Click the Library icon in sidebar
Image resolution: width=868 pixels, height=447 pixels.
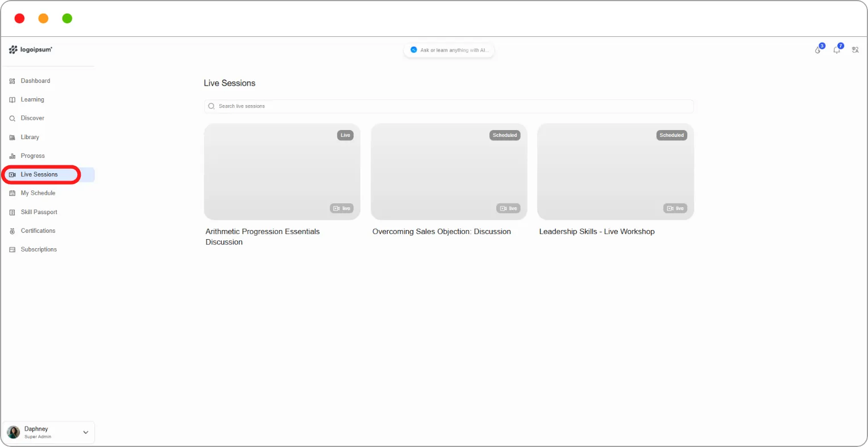coord(13,137)
